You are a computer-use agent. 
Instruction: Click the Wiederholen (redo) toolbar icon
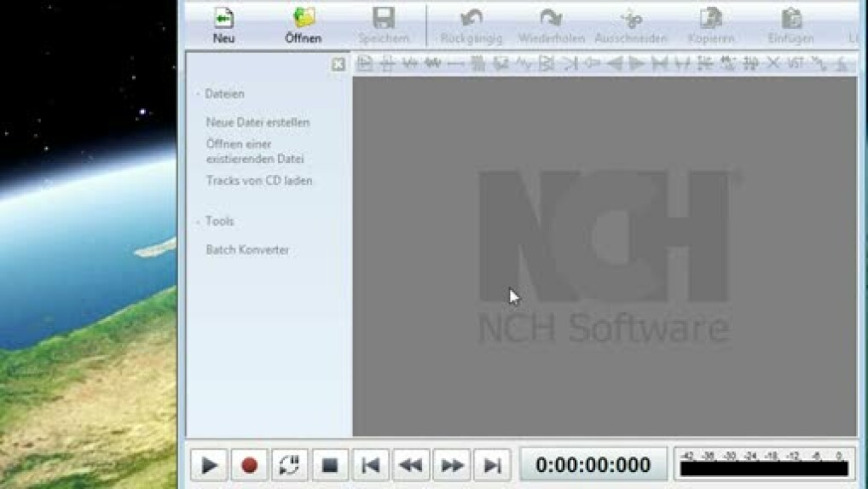coord(551,19)
